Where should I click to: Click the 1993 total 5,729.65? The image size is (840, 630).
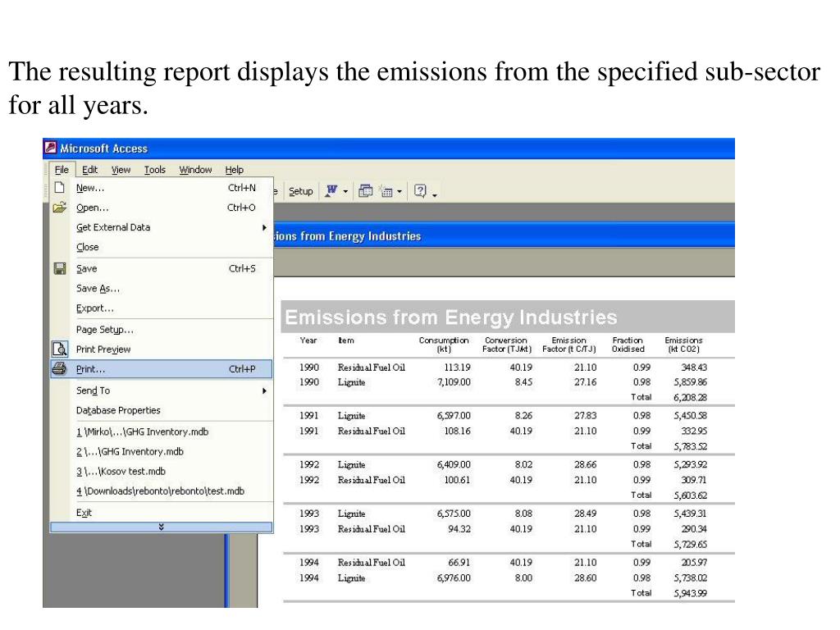(690, 545)
